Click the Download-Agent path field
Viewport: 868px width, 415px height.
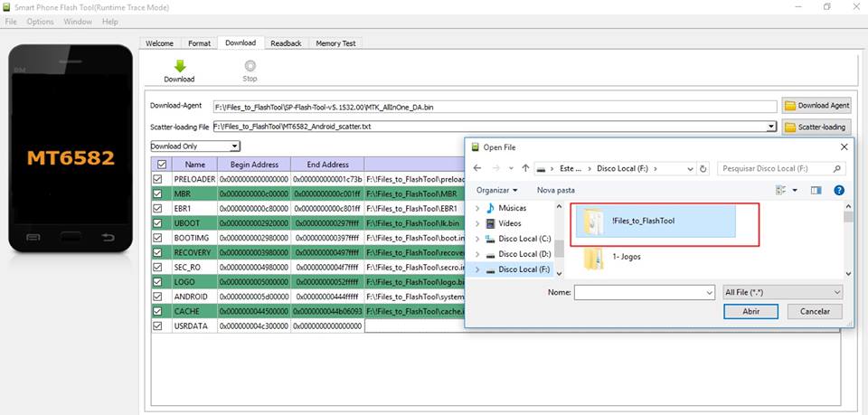tap(495, 107)
